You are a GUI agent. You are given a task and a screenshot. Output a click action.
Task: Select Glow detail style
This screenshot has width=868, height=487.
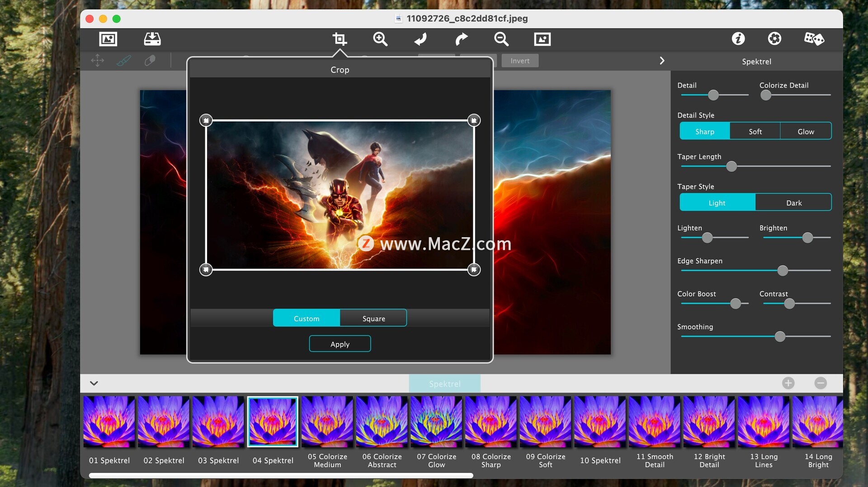[x=806, y=131]
